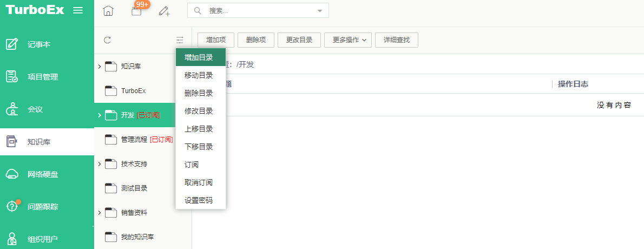Click the 组织用户 person icon
Image resolution: width=644 pixels, height=249 pixels.
click(12, 239)
